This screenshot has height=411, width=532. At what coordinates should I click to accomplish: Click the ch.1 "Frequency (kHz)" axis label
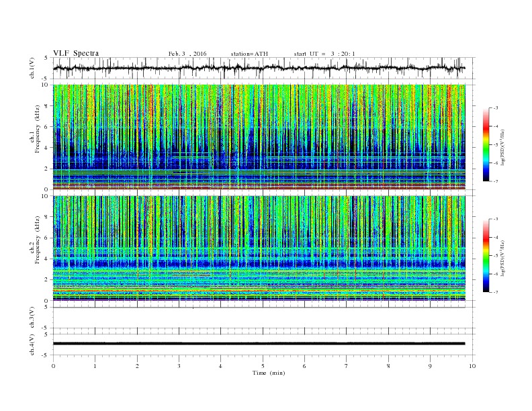(38, 129)
